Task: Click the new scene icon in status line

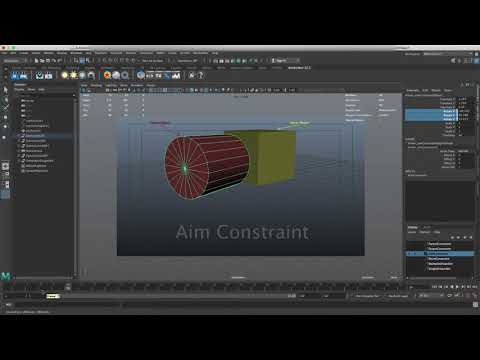Action: [37, 61]
